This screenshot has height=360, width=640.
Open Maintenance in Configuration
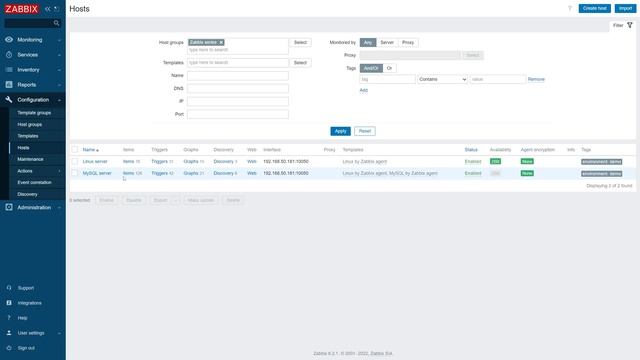[x=30, y=159]
